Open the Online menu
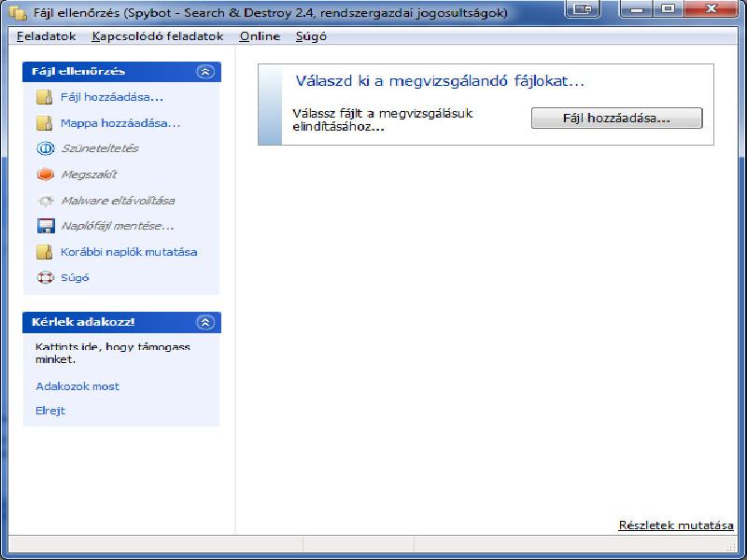This screenshot has height=560, width=747. coord(260,36)
